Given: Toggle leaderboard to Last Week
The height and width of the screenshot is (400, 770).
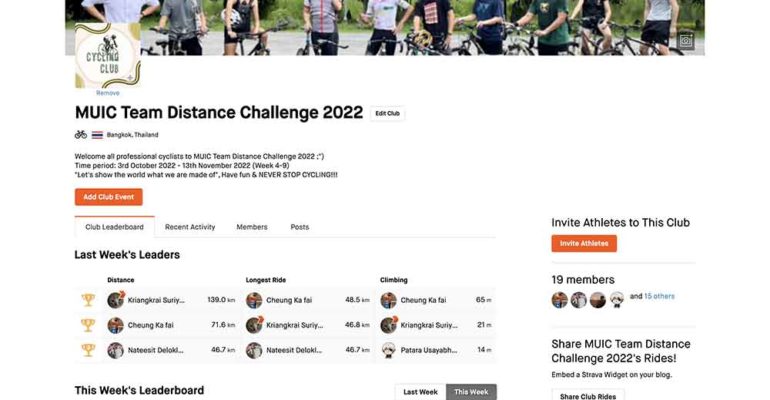Looking at the screenshot, I should [x=420, y=392].
